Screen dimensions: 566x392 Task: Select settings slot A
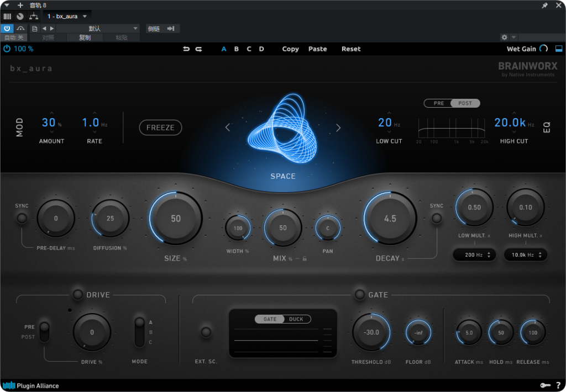tap(224, 49)
